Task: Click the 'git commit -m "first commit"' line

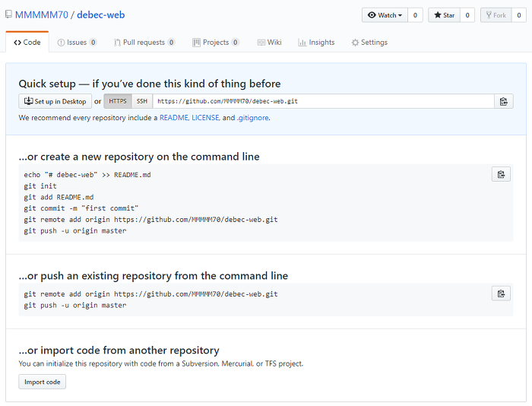Action: [81, 208]
